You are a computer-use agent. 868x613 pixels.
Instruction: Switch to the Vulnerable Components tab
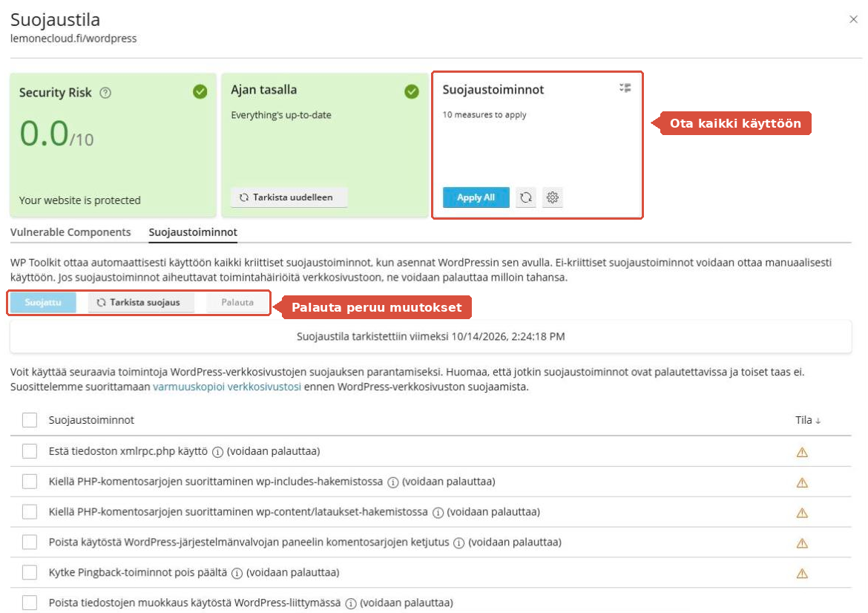click(x=70, y=232)
